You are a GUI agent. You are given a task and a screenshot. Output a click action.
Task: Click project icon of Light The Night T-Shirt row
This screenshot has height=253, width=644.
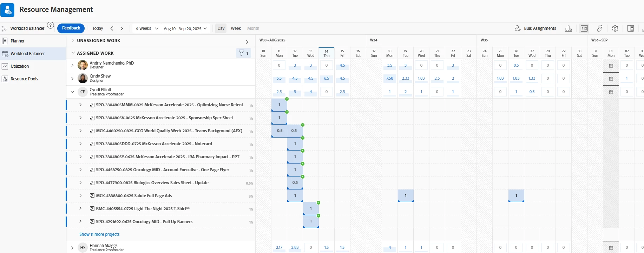point(92,209)
